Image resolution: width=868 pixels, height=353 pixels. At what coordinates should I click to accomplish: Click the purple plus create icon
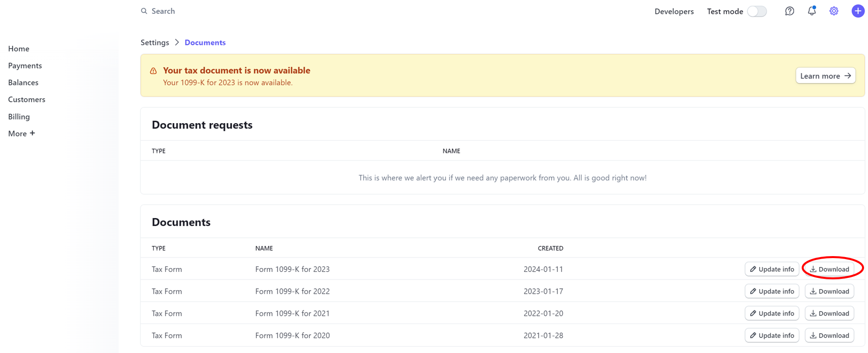858,11
